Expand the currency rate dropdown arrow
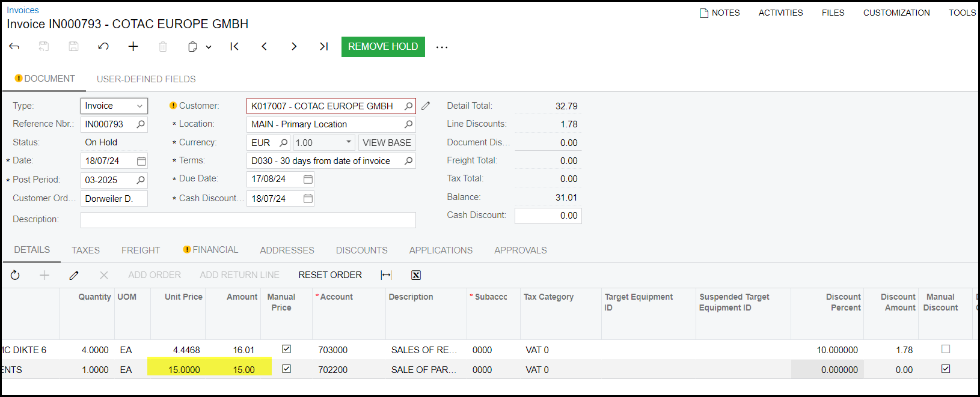980x397 pixels. click(x=349, y=142)
